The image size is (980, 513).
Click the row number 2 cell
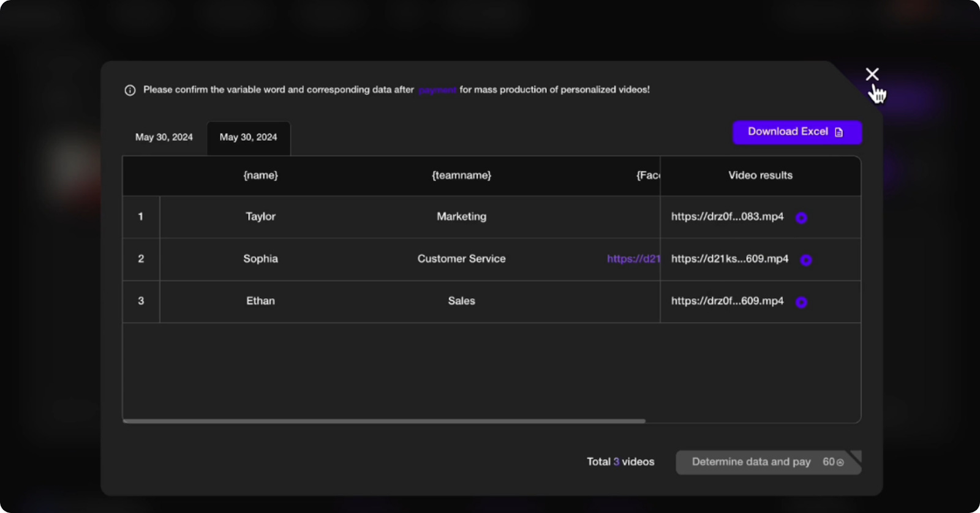click(141, 259)
